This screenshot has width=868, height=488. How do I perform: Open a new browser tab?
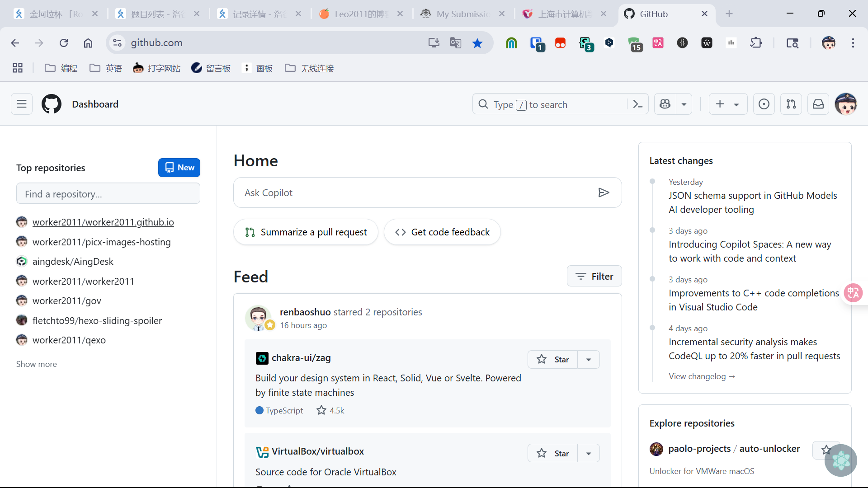click(729, 14)
